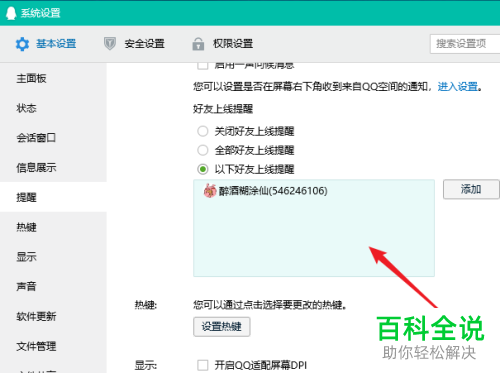Switch to the 基本设置 tab
The height and width of the screenshot is (373, 500).
tap(46, 44)
